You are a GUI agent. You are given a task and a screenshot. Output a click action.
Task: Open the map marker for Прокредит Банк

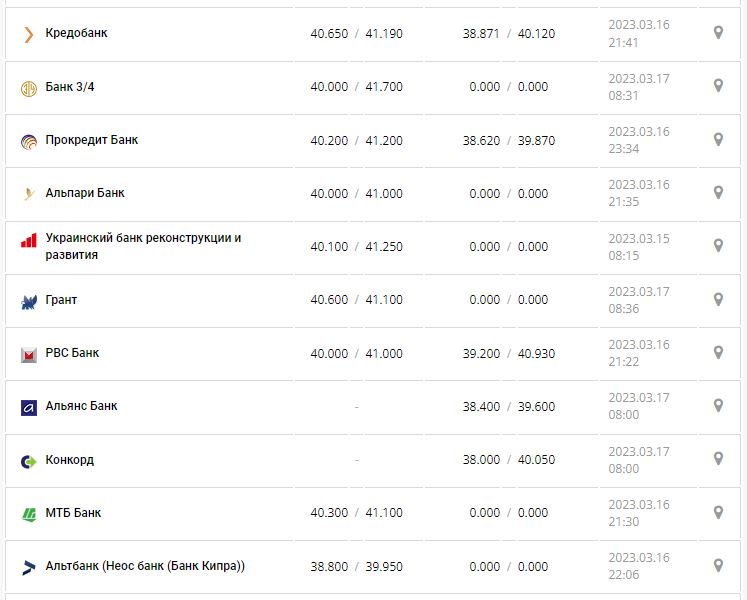tap(718, 140)
